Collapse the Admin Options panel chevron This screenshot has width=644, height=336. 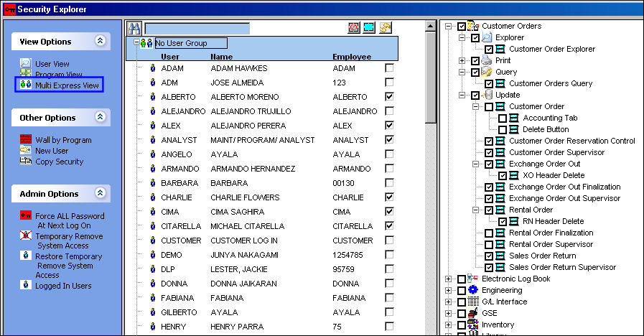101,192
